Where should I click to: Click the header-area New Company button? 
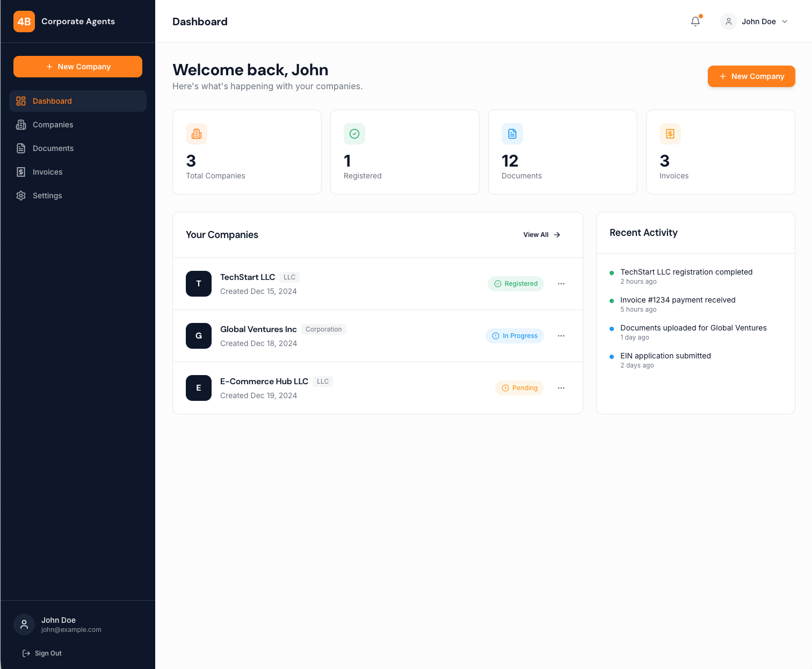(x=751, y=76)
